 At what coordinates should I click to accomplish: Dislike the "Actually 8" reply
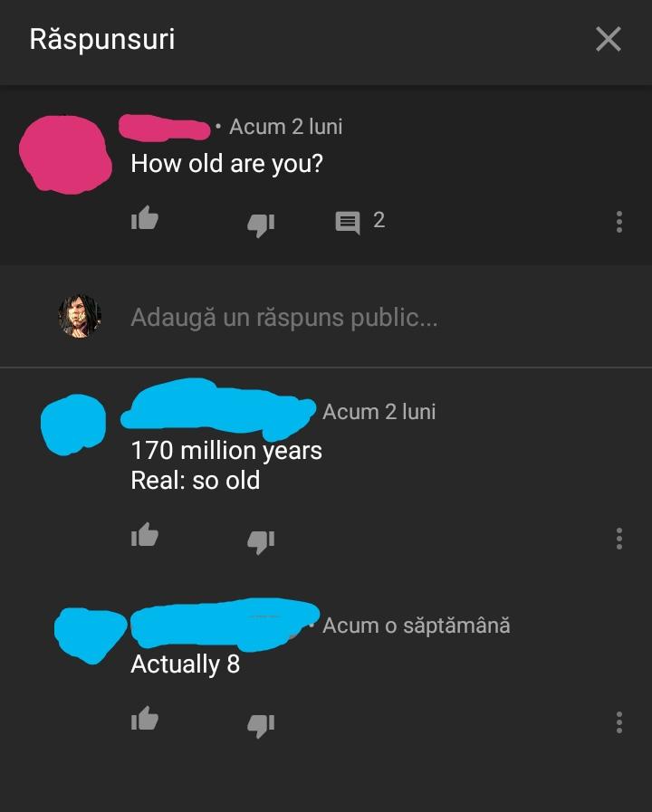click(261, 725)
